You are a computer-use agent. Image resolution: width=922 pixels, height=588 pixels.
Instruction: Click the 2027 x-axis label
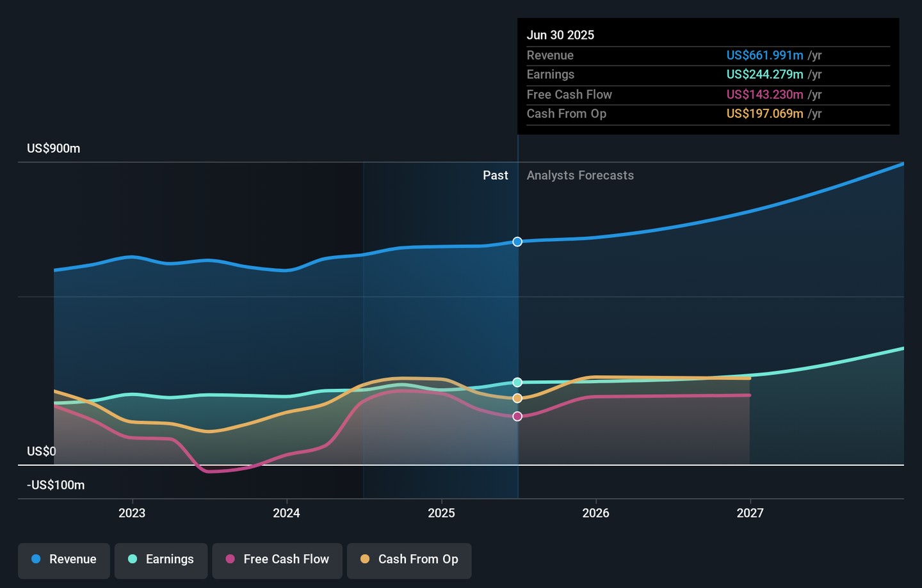pyautogui.click(x=750, y=513)
